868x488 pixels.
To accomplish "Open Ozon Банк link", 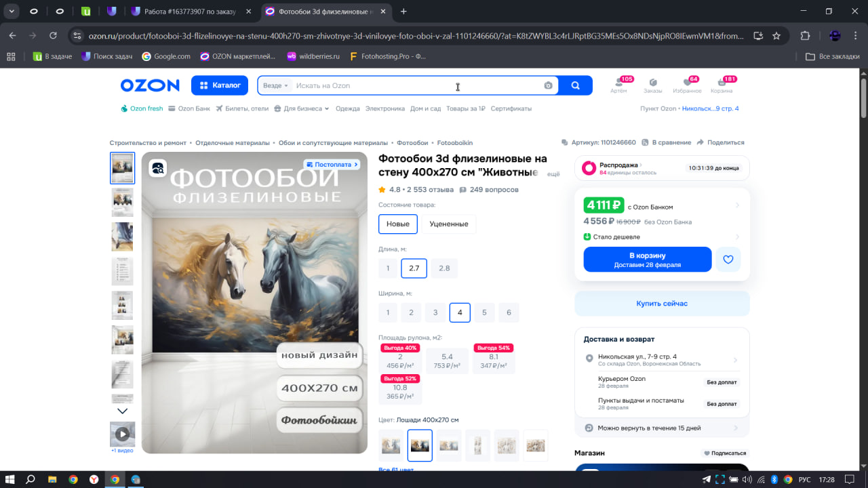I will 189,108.
